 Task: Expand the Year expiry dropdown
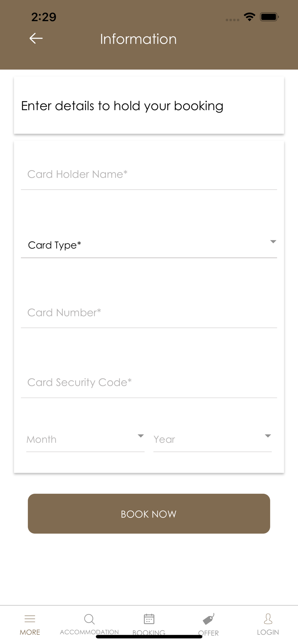click(x=212, y=439)
